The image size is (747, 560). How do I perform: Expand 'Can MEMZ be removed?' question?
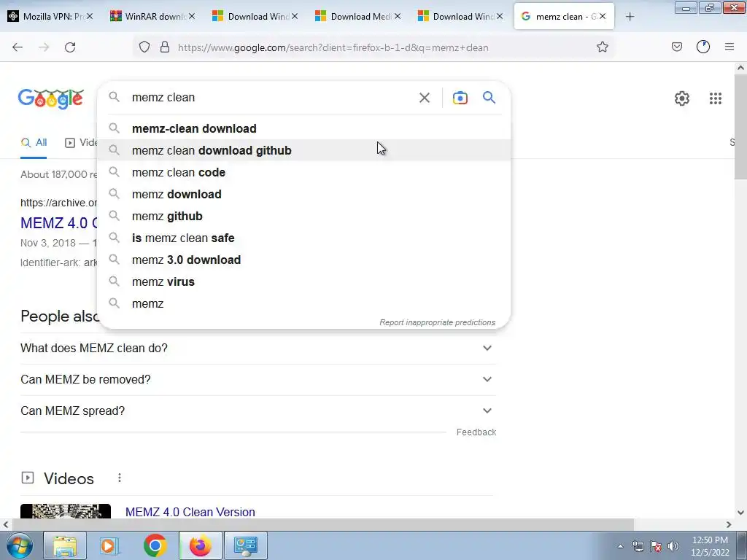(258, 379)
